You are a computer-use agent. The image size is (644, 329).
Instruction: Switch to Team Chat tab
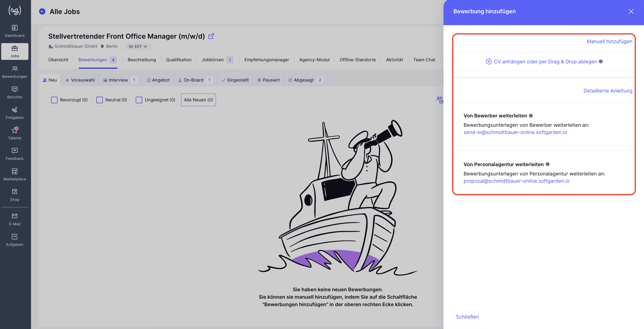[424, 60]
